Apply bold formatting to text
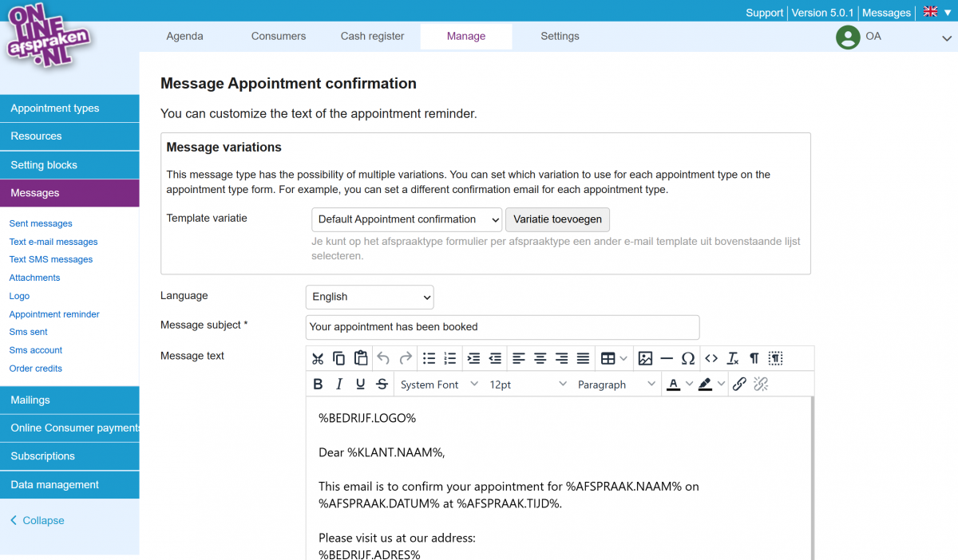 click(318, 384)
